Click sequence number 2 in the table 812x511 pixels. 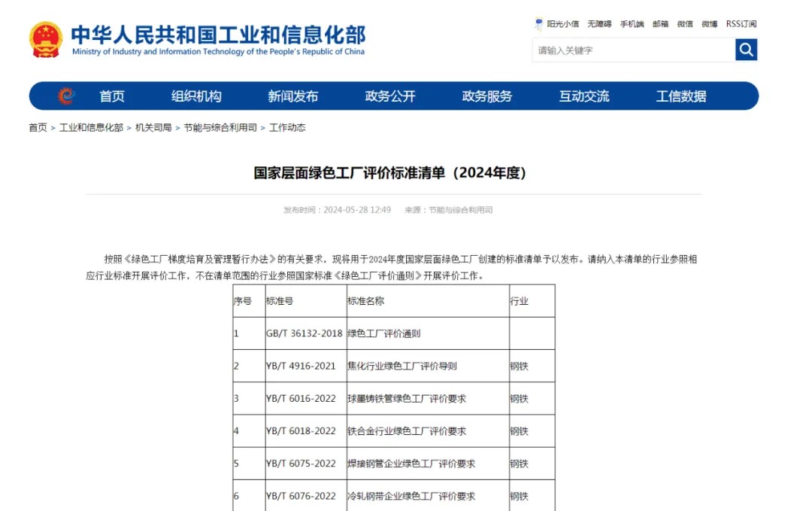(x=236, y=366)
